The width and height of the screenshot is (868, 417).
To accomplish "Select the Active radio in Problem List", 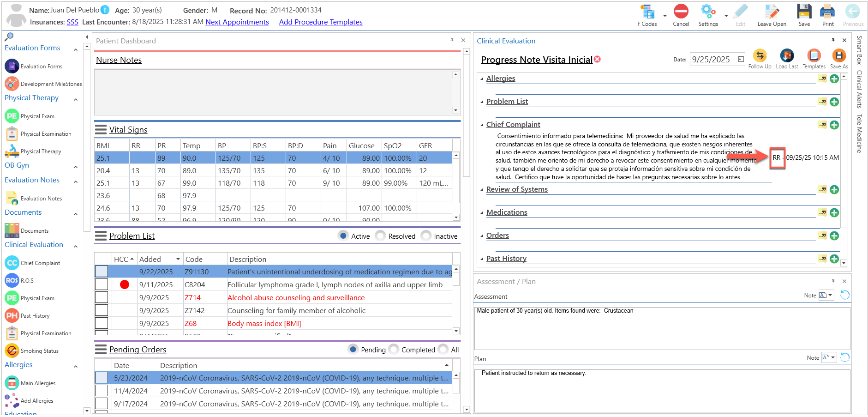I will [343, 236].
